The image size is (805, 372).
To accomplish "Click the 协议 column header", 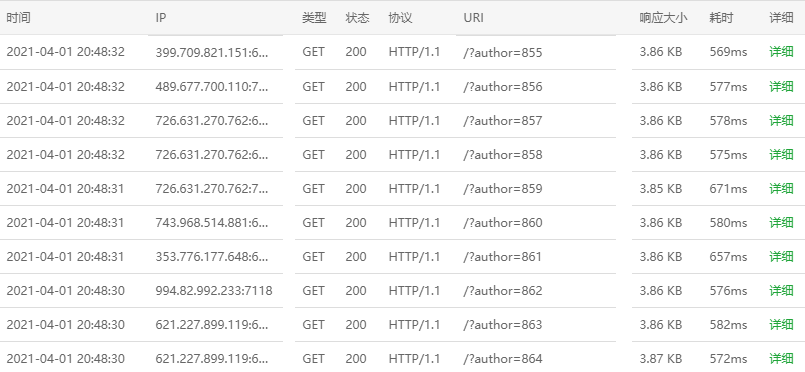I will tap(400, 17).
